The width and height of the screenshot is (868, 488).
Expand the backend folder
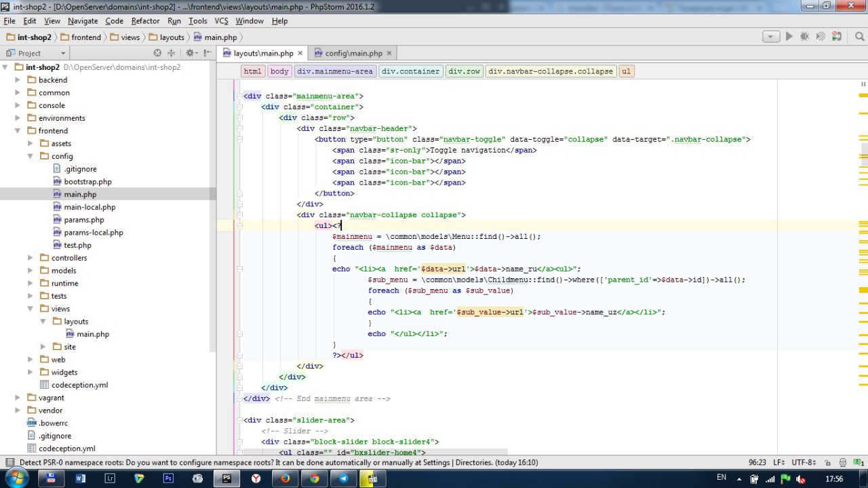click(x=18, y=80)
